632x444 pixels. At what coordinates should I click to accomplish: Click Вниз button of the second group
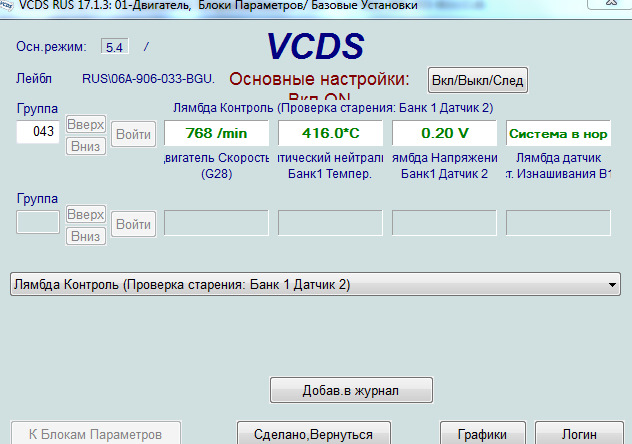pos(86,236)
